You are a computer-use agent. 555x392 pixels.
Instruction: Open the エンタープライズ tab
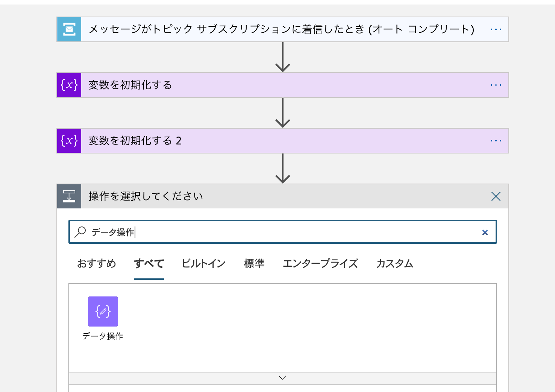pos(320,263)
